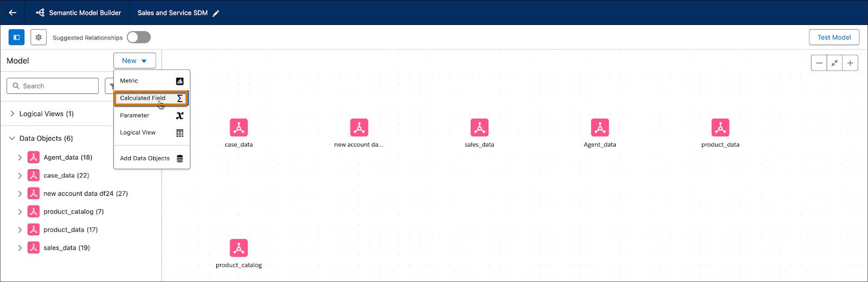Click sales_data pink icon in tree

[34, 247]
